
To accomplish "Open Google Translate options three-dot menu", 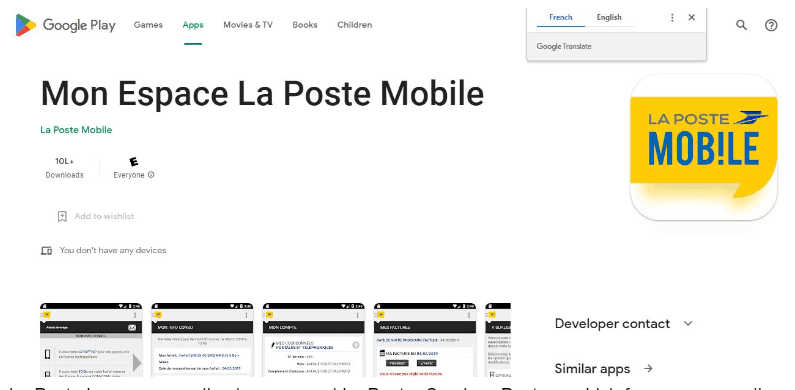I will point(672,17).
